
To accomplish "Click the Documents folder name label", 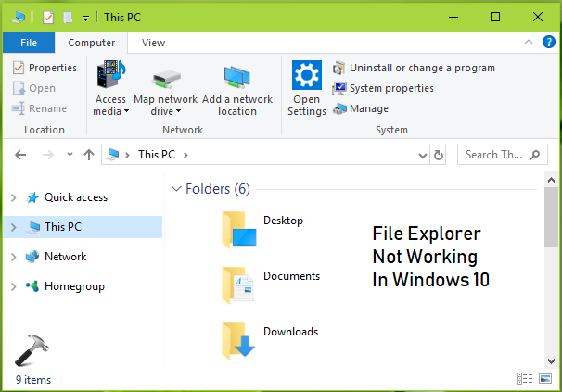I will 292,276.
